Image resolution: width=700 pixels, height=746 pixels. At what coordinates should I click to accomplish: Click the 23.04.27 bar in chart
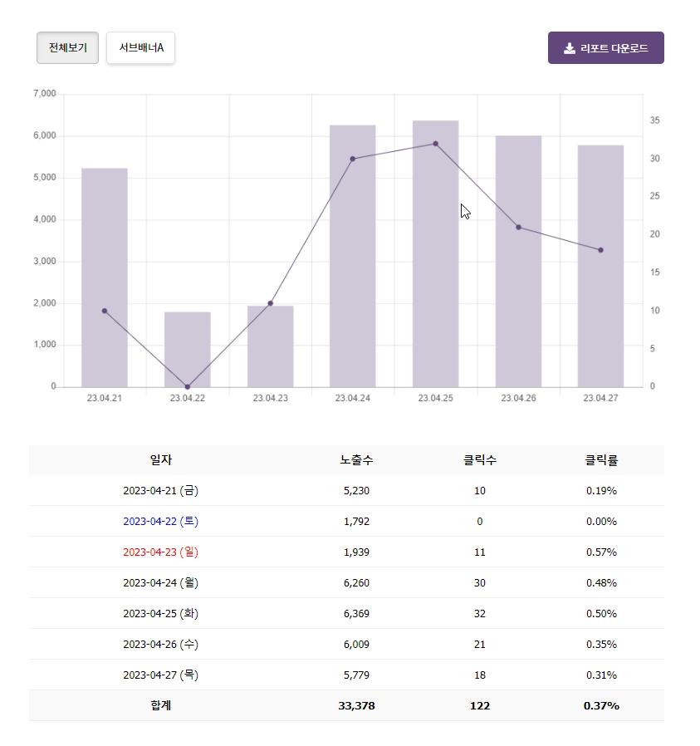coord(600,266)
